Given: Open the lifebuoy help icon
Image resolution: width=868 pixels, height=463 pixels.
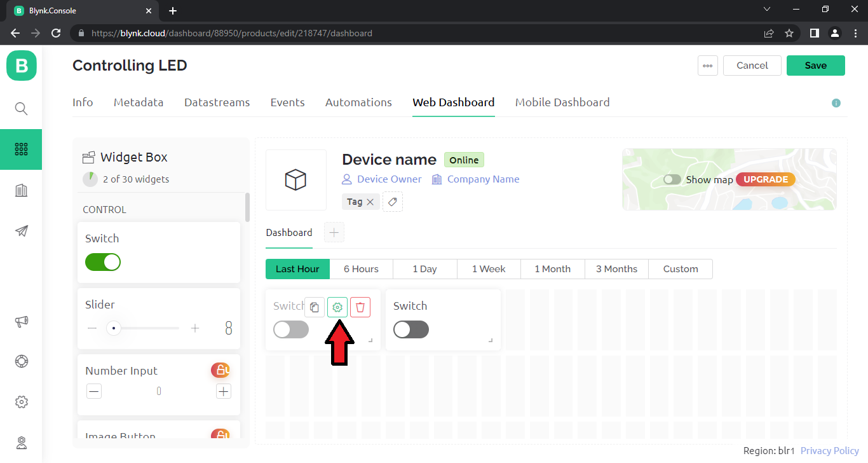Looking at the screenshot, I should click(x=22, y=361).
